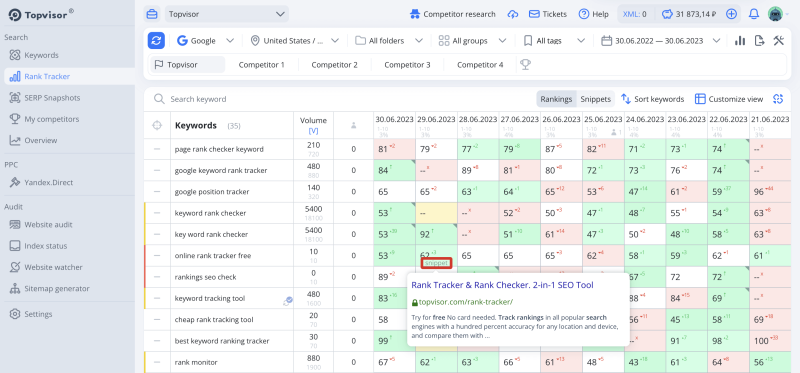Open the All tags dropdown
This screenshot has width=800, height=373.
tap(554, 41)
